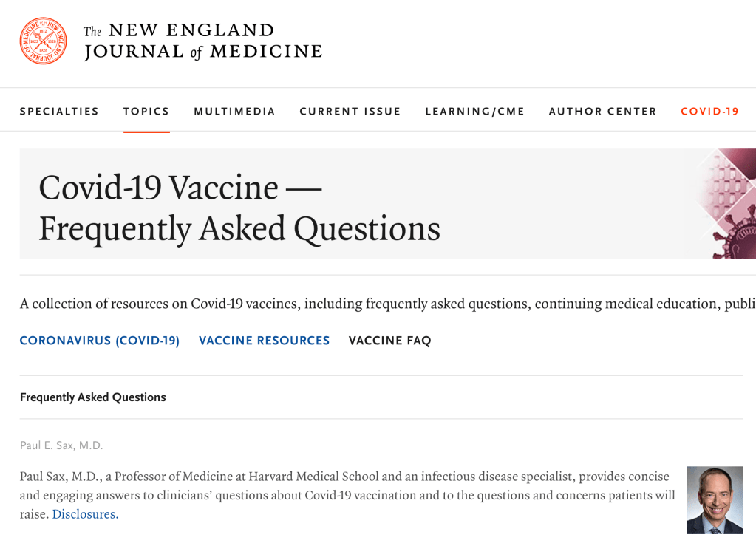This screenshot has height=560, width=756.
Task: Click the Covid-19 Vaccine page title
Action: point(239,208)
